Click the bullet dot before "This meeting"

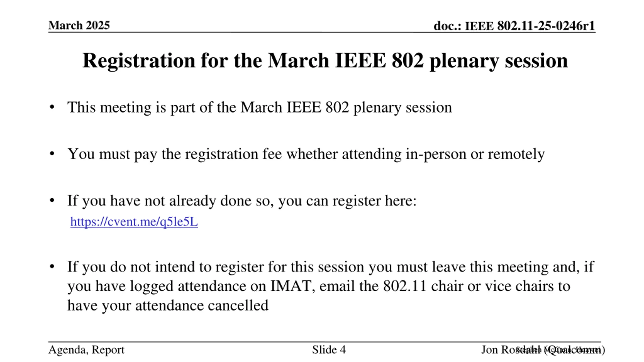tap(52, 107)
